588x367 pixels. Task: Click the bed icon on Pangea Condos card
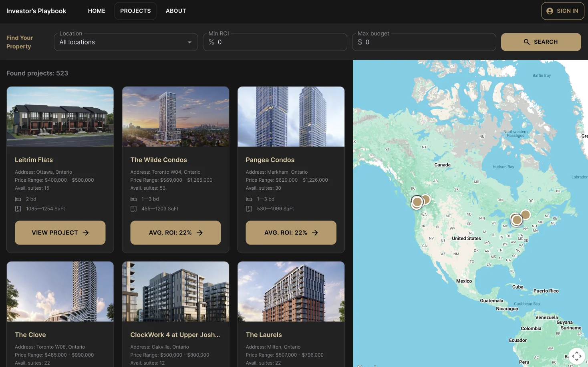tap(249, 199)
